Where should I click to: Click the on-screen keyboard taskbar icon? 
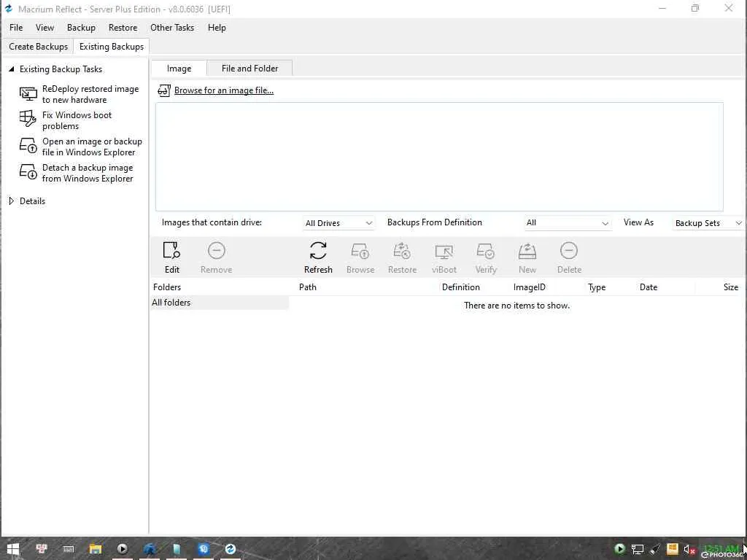pyautogui.click(x=68, y=549)
